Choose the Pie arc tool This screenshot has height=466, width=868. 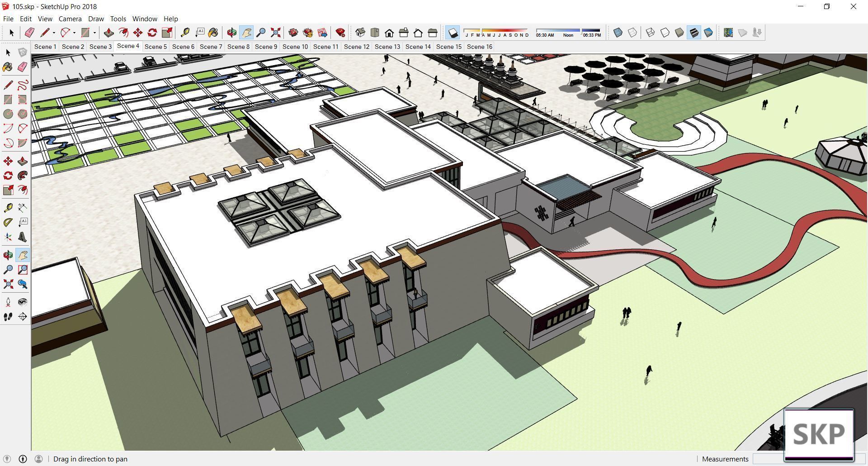point(22,143)
